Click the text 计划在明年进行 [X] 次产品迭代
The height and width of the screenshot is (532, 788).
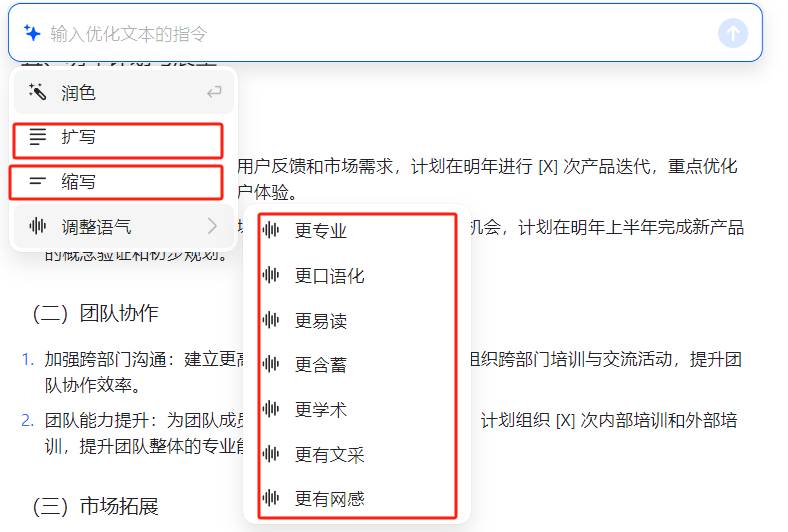(x=530, y=166)
